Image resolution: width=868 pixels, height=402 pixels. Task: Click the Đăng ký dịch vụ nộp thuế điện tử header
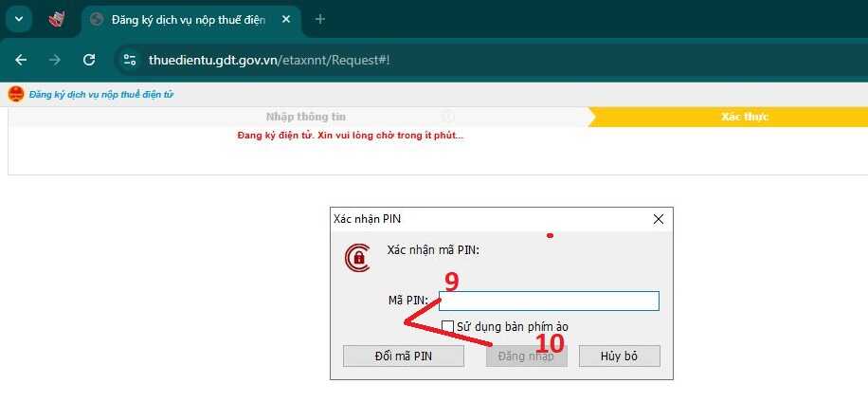pyautogui.click(x=101, y=95)
